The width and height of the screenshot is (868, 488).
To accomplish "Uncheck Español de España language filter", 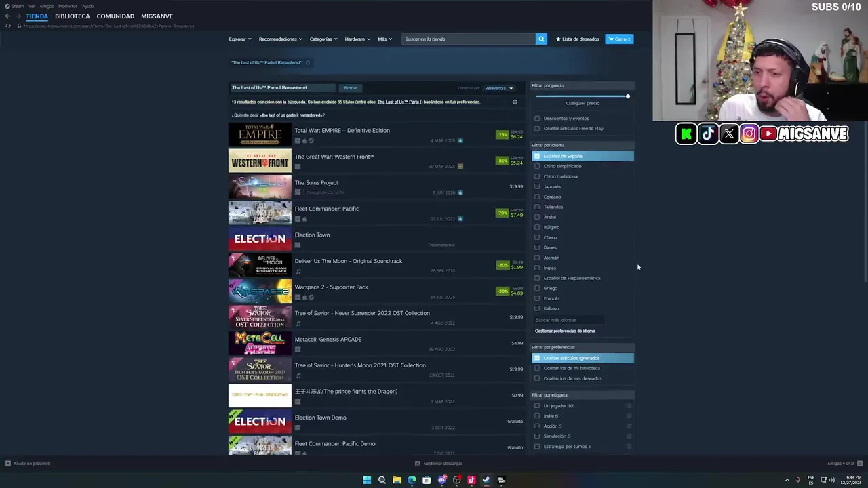I will 537,156.
